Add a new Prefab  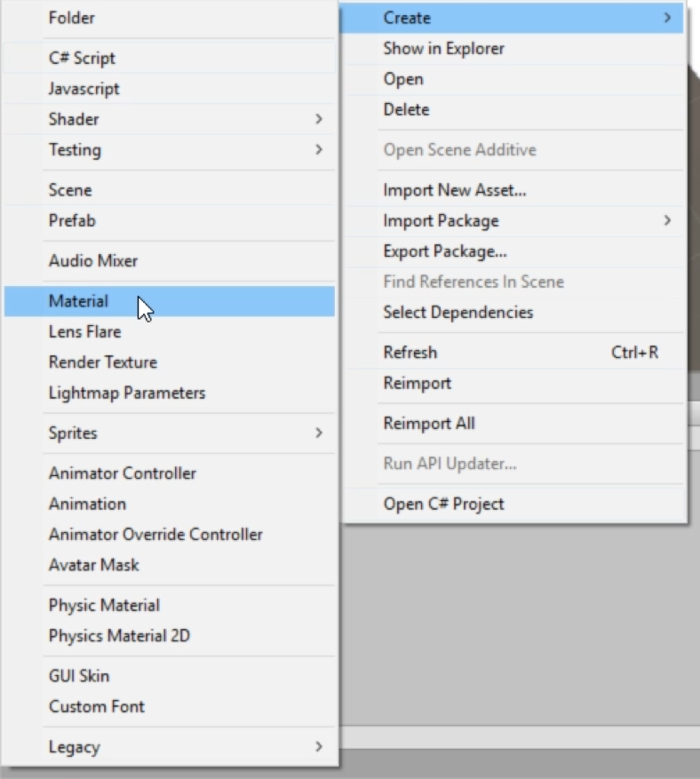click(x=170, y=220)
